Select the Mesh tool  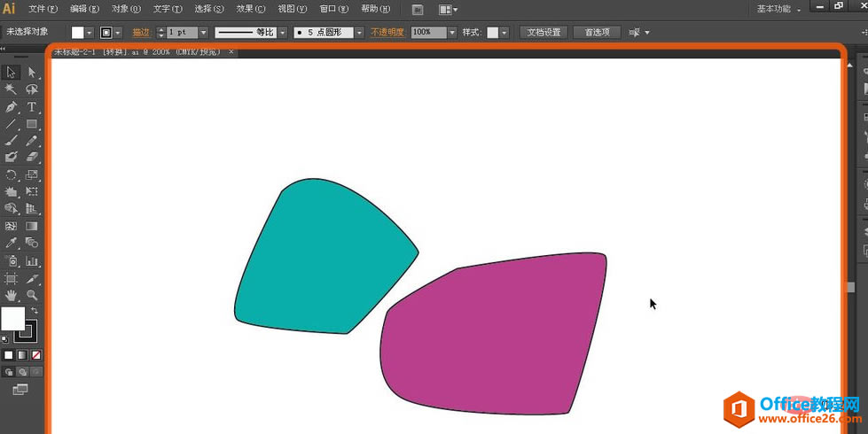(11, 226)
